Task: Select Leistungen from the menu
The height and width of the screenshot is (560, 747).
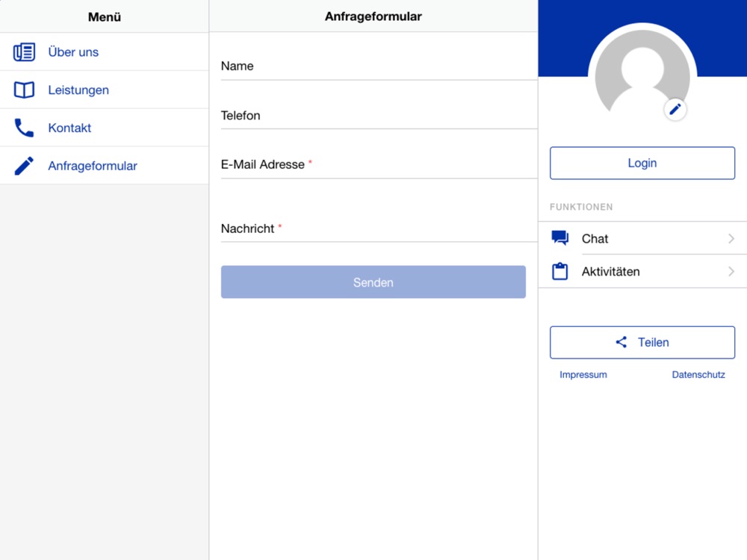Action: [x=78, y=90]
